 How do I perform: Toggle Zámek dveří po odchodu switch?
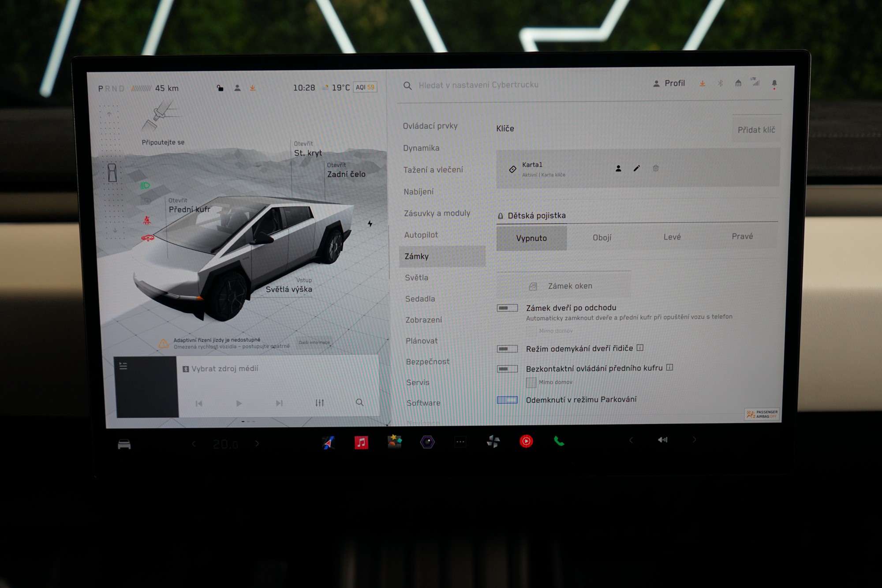[x=507, y=308]
